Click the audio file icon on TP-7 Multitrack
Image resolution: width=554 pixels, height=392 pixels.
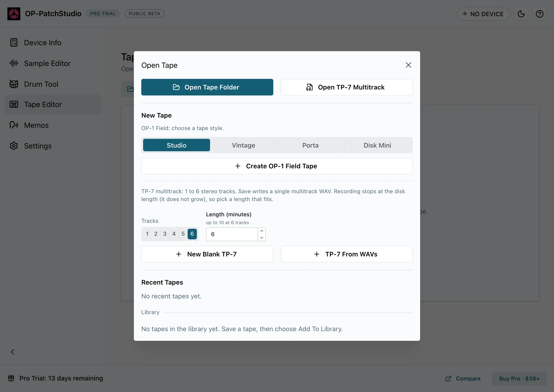pyautogui.click(x=310, y=87)
